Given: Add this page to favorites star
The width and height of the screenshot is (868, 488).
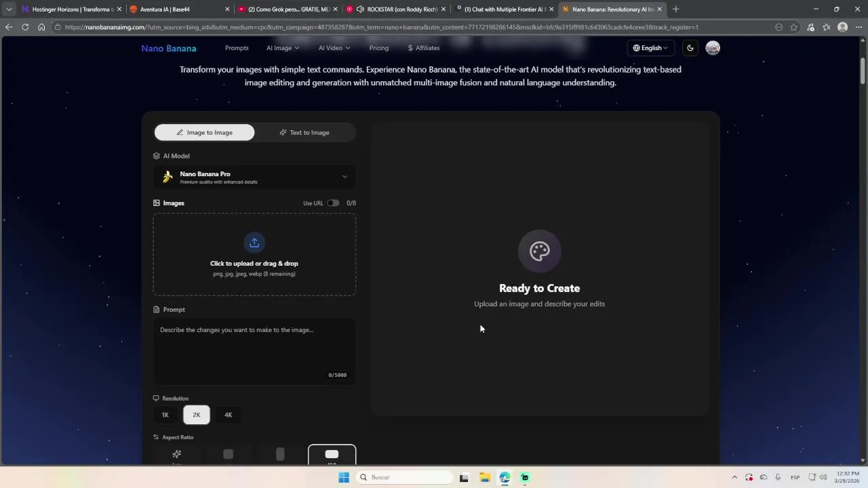Looking at the screenshot, I should (x=794, y=27).
